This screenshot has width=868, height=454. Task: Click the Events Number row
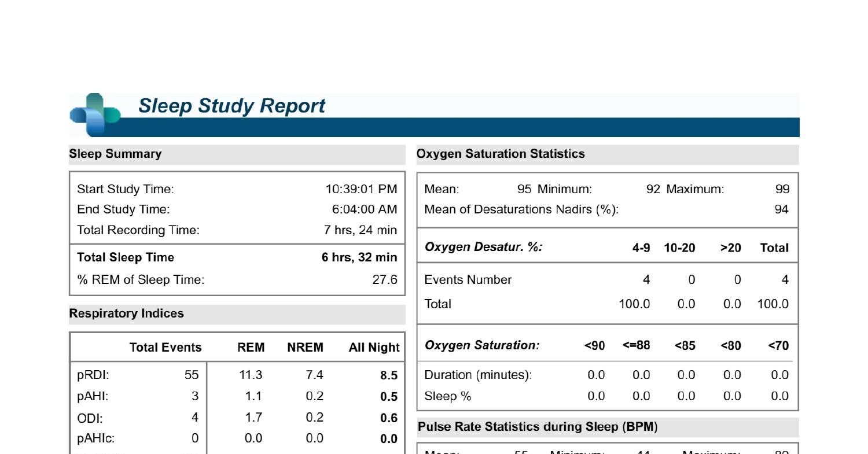click(468, 280)
